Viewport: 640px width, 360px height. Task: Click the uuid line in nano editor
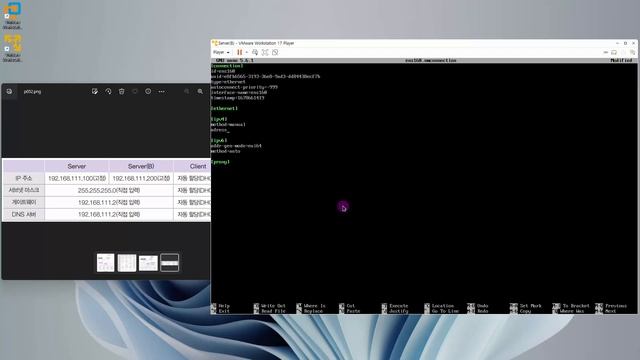click(x=265, y=76)
